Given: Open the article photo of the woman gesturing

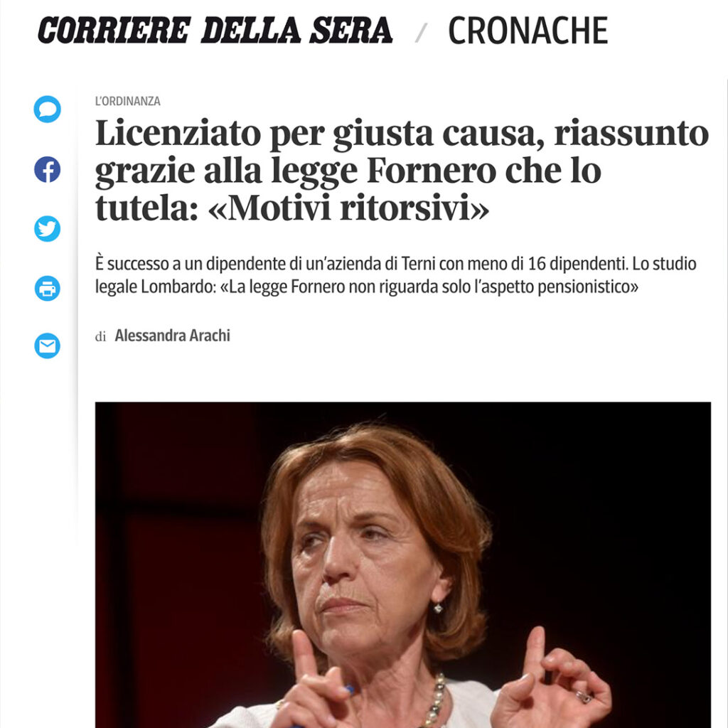Looking at the screenshot, I should click(x=403, y=564).
